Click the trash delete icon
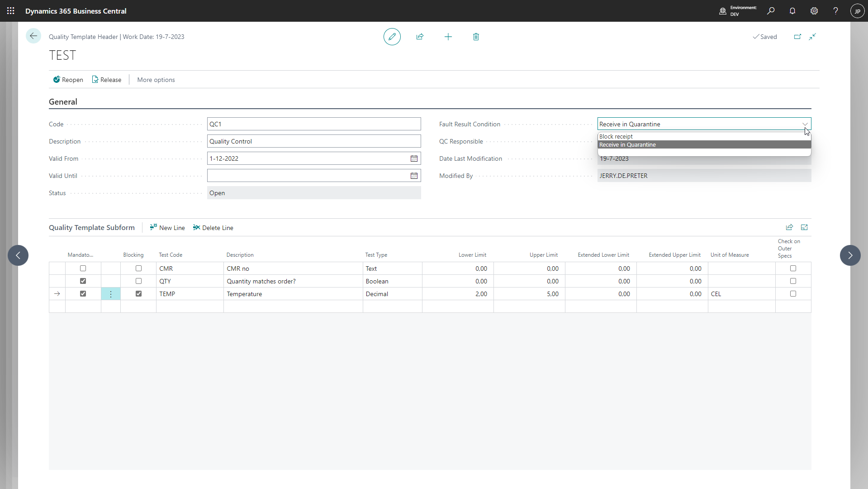 point(476,37)
